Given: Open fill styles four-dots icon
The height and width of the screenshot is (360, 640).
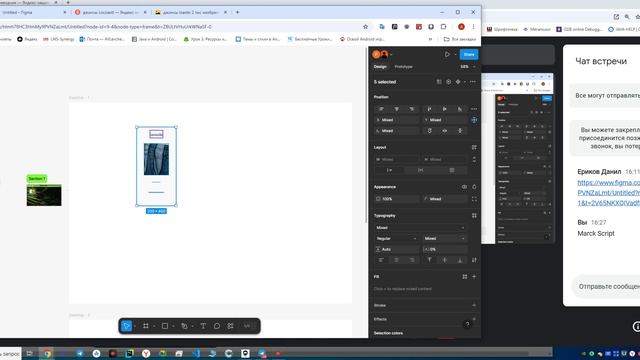Looking at the screenshot, I should tap(464, 277).
